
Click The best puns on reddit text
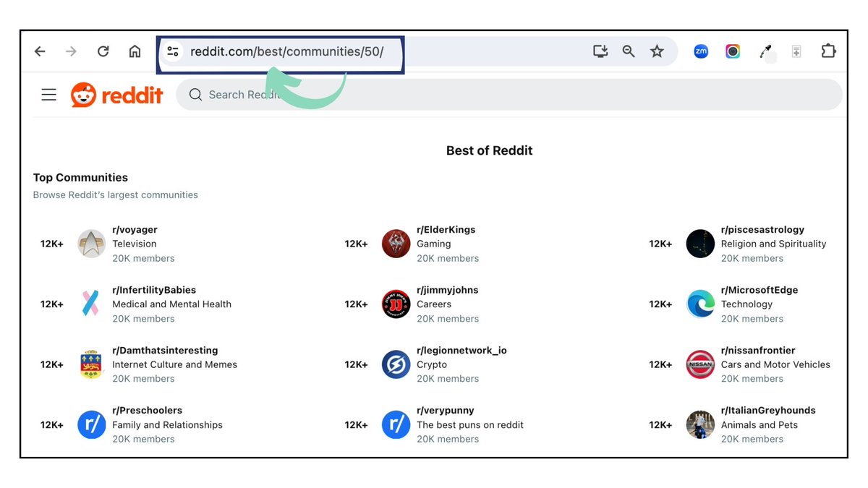(470, 425)
